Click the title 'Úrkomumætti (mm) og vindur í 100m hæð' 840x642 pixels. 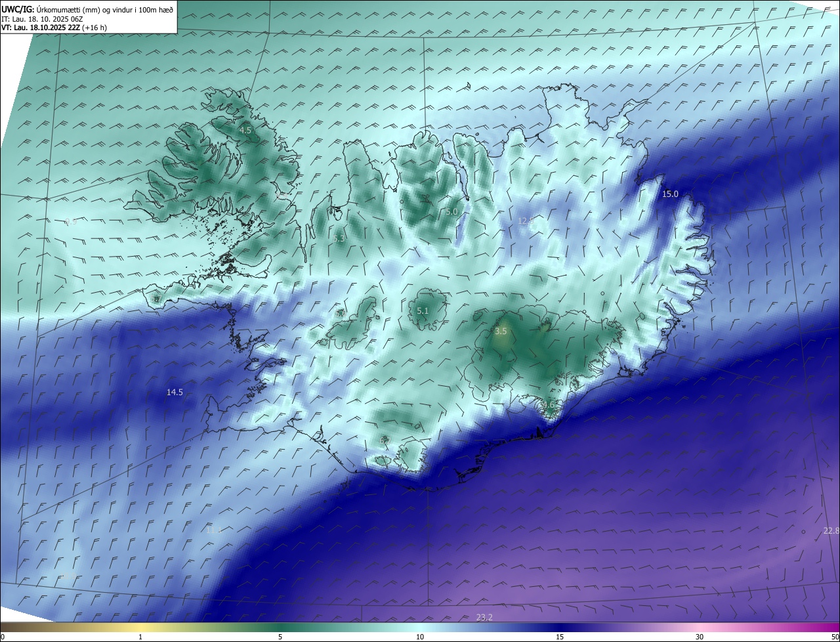[x=104, y=9]
